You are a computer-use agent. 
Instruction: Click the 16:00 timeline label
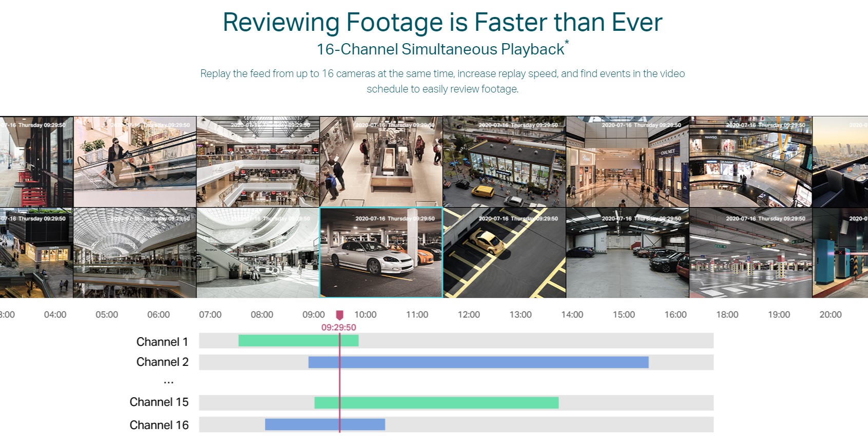[x=676, y=314]
